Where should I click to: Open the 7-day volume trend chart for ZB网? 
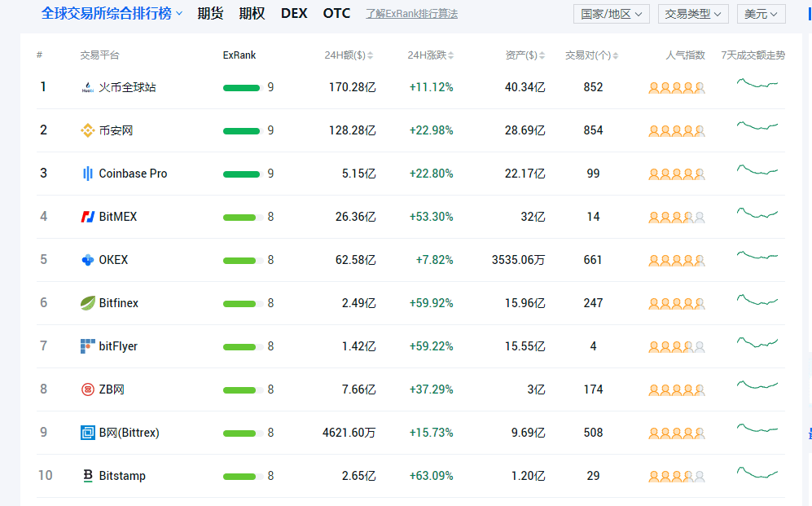[x=757, y=385]
